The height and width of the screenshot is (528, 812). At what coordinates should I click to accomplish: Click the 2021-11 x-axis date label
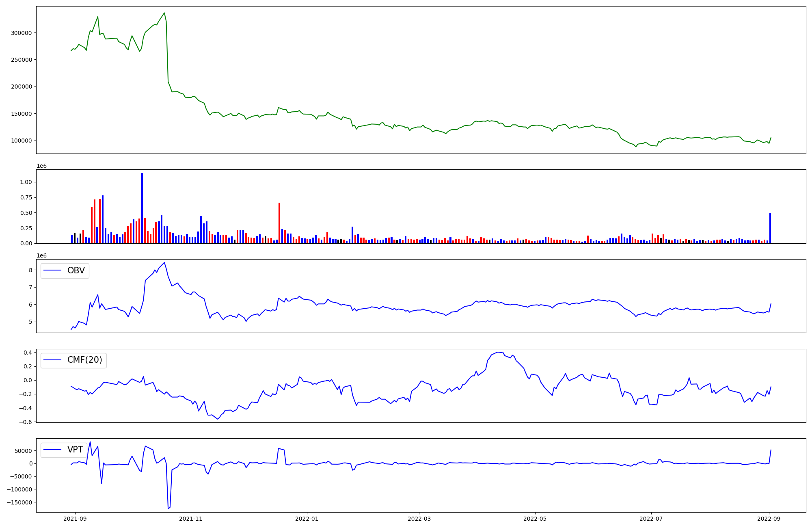click(191, 519)
